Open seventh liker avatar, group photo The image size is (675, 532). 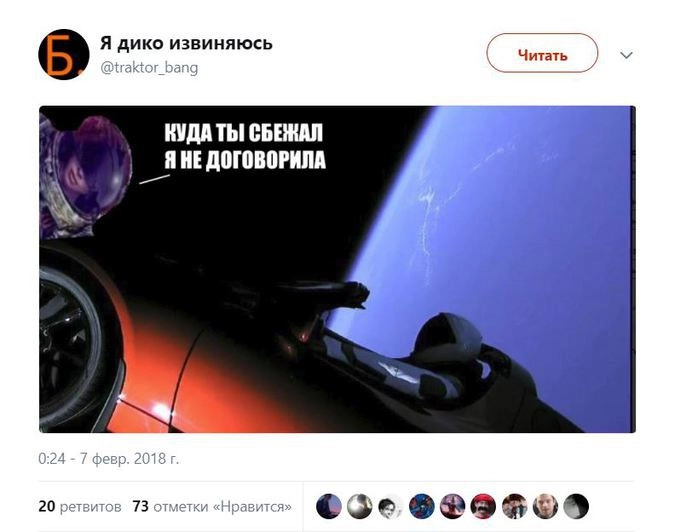(x=514, y=506)
